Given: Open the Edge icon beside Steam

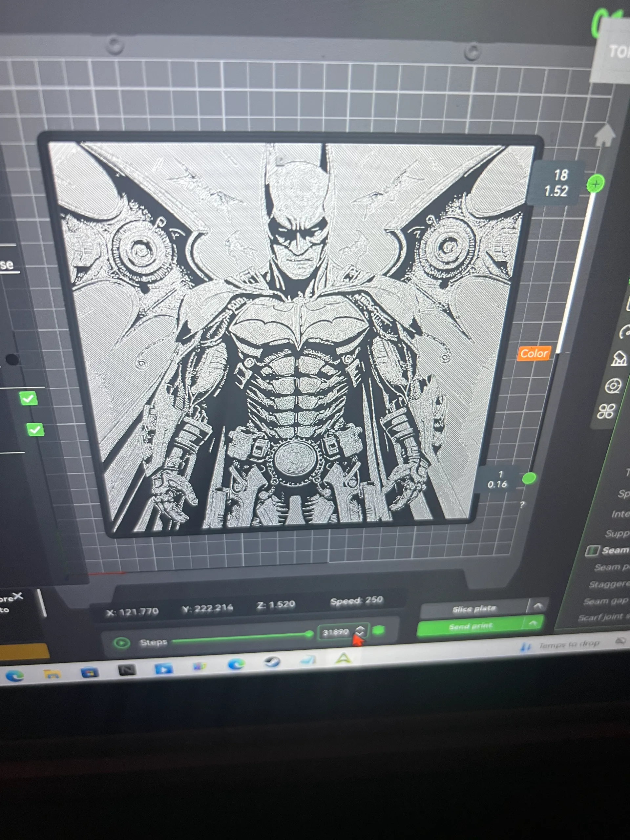Looking at the screenshot, I should (x=236, y=664).
